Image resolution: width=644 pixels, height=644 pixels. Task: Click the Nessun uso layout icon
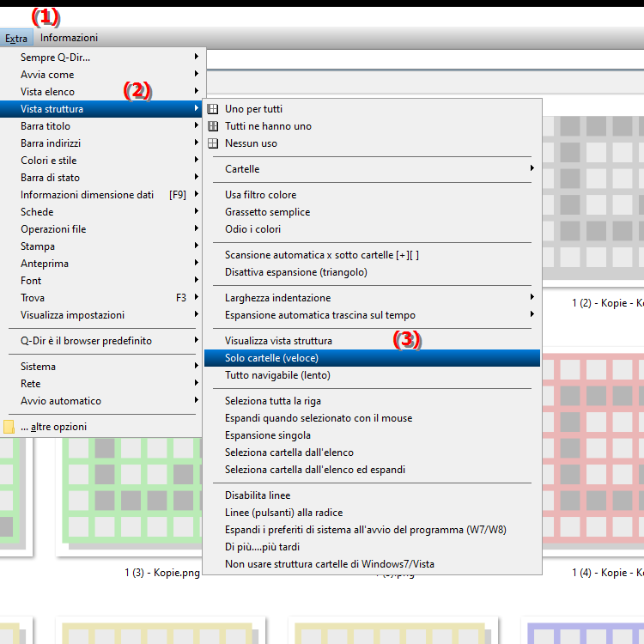[213, 143]
